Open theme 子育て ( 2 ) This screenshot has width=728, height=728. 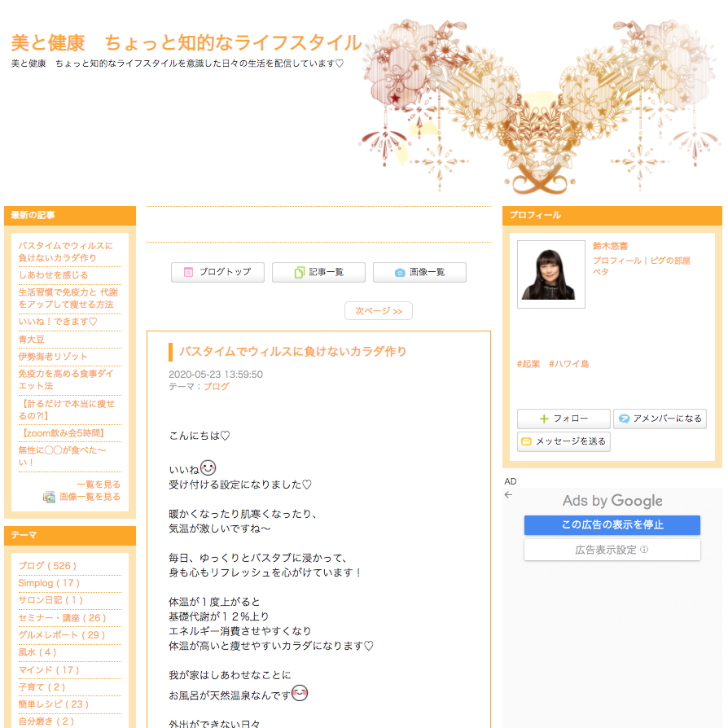click(42, 687)
